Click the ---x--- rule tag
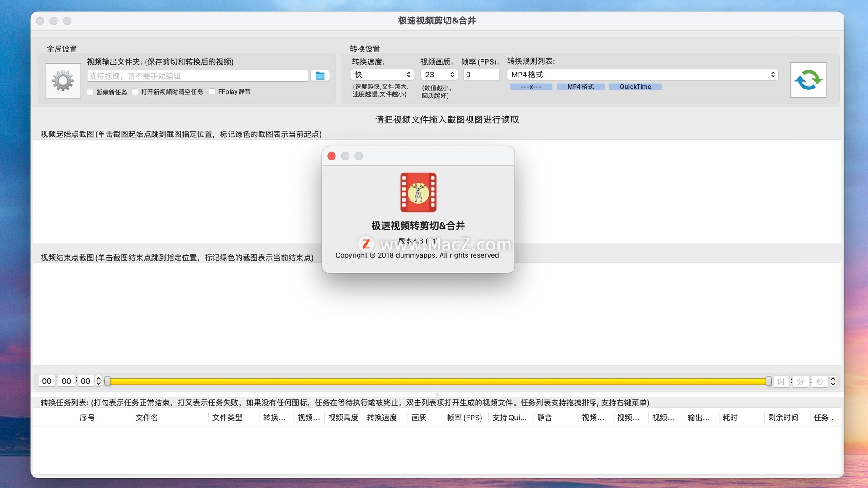868x488 pixels. click(x=531, y=87)
